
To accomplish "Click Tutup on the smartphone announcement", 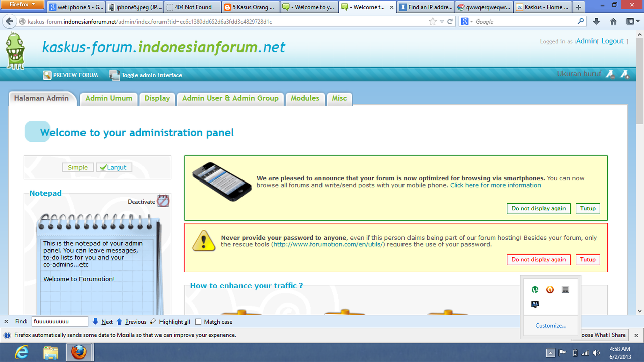I will [588, 208].
